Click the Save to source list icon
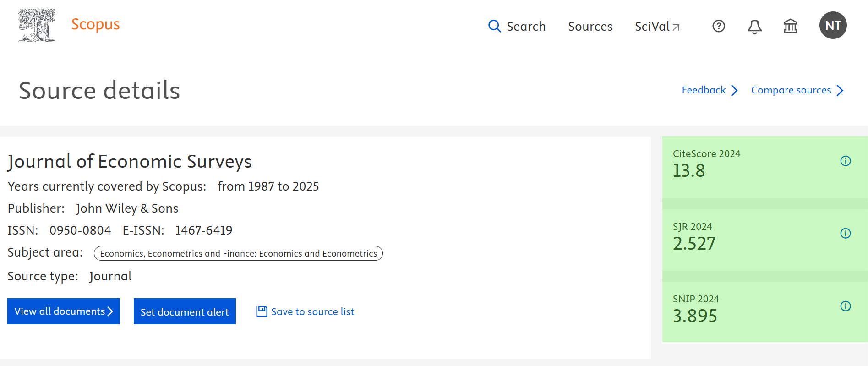868x366 pixels. click(x=262, y=311)
